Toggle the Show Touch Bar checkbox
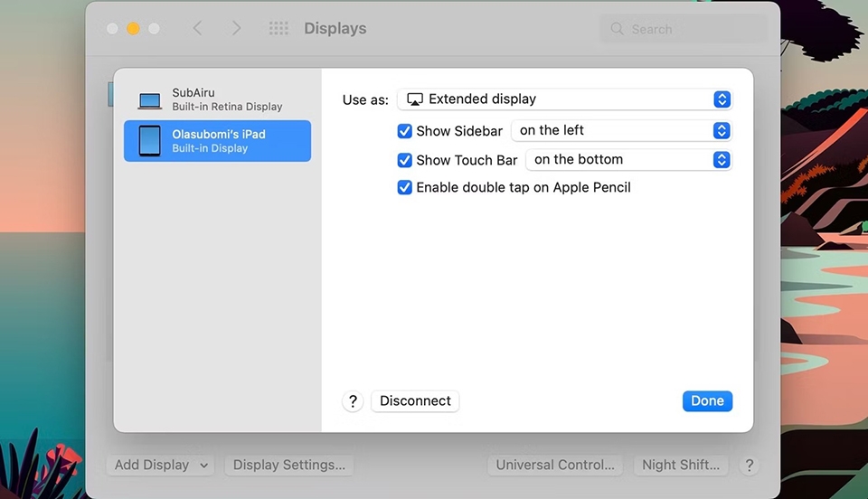This screenshot has width=868, height=499. [405, 160]
